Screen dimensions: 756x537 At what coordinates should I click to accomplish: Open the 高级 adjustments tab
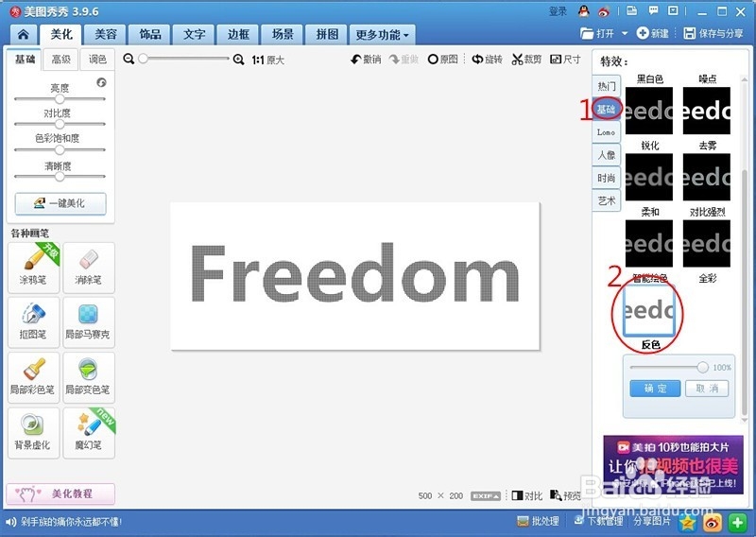(x=60, y=60)
